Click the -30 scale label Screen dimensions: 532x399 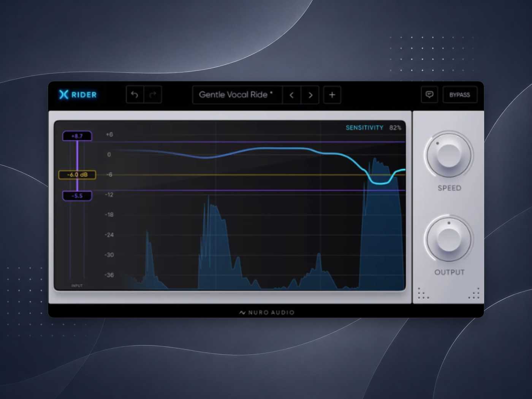(109, 255)
